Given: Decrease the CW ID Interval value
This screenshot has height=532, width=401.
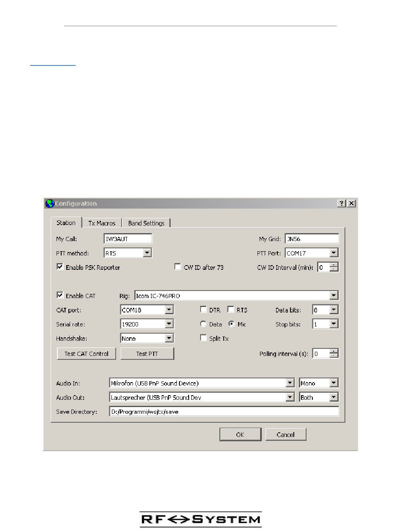Looking at the screenshot, I should (x=334, y=269).
